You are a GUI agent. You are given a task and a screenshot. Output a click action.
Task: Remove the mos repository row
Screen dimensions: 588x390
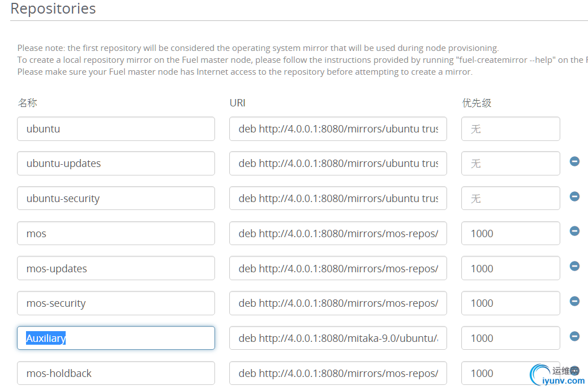574,231
